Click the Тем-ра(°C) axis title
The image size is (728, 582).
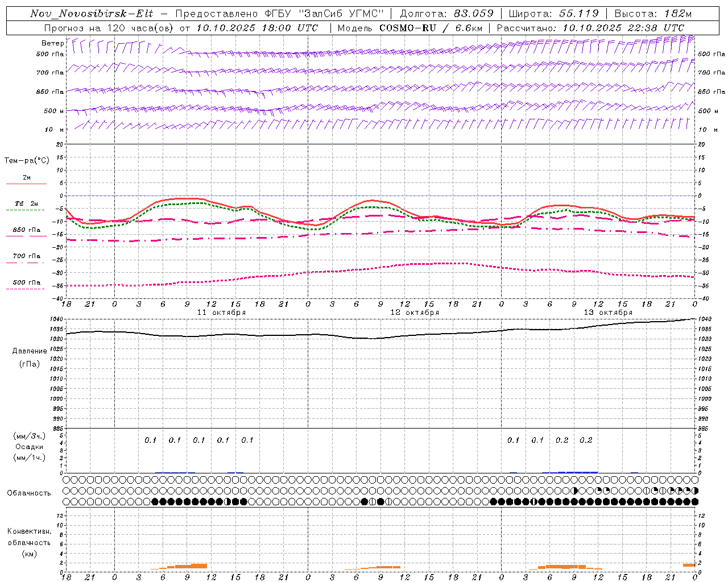coord(27,161)
